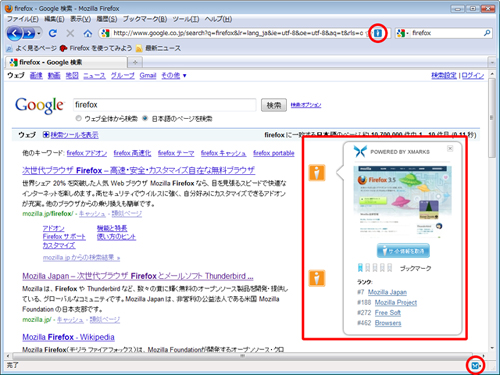
Task: Open the search engine selector dropdown
Action: (403, 33)
